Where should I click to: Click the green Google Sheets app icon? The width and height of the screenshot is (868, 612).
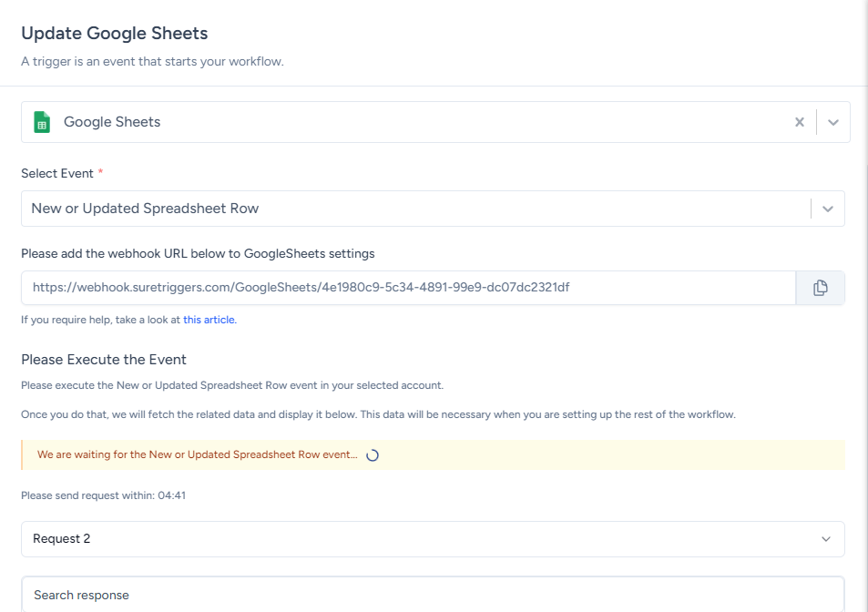(x=42, y=122)
